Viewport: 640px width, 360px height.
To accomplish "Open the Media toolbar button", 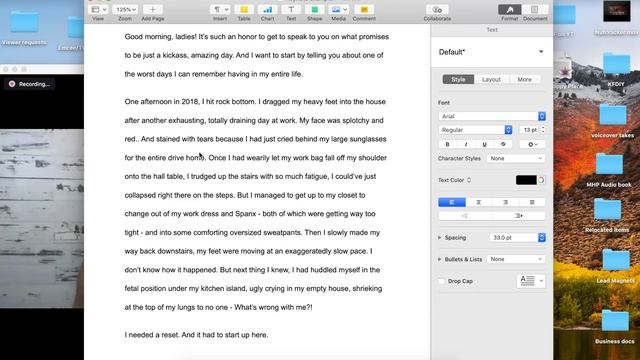I will (x=339, y=9).
